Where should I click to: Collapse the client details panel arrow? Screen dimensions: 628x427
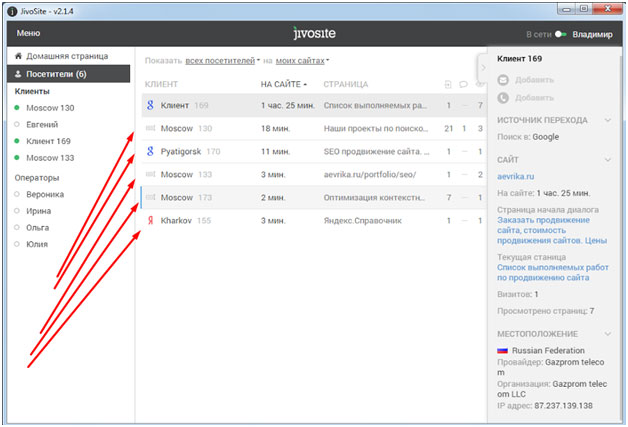point(483,68)
